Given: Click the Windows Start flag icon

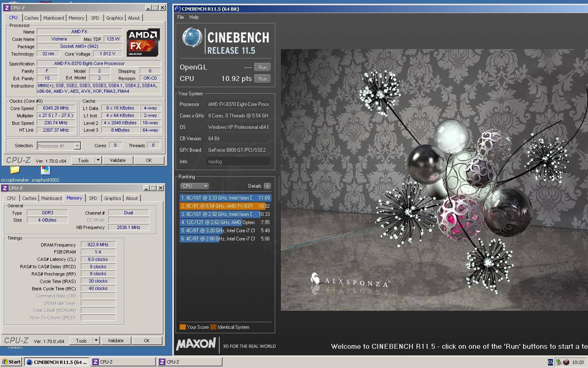Looking at the screenshot, I should 5,362.
